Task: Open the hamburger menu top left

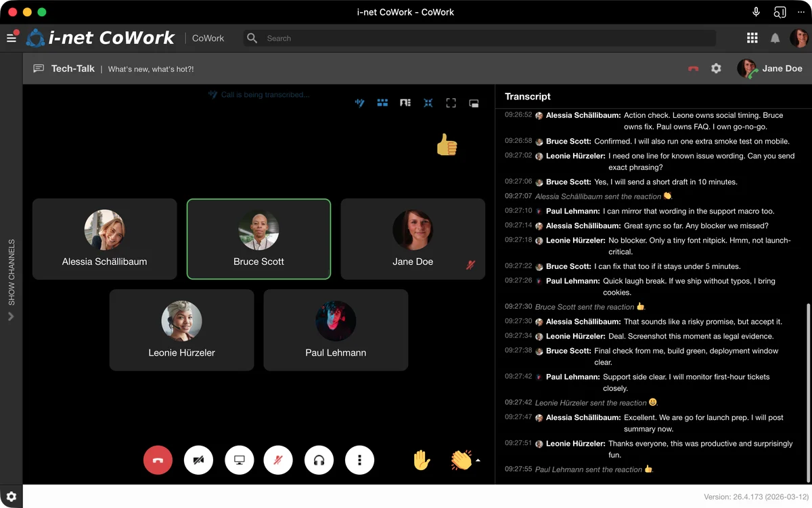Action: click(x=12, y=38)
